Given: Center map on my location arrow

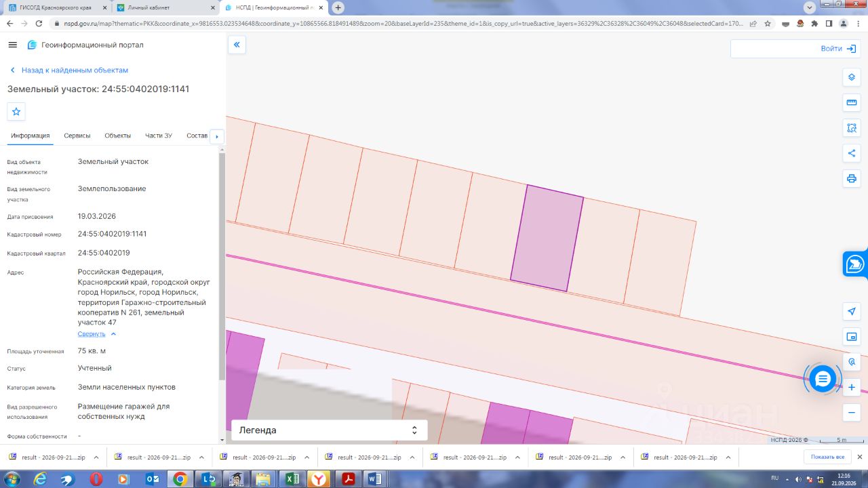Looking at the screenshot, I should (852, 311).
